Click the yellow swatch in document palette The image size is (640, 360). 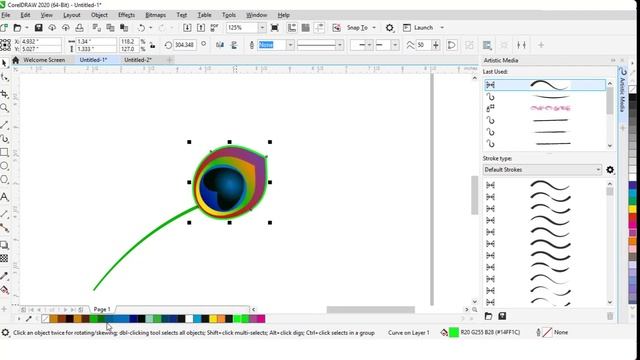(213, 319)
